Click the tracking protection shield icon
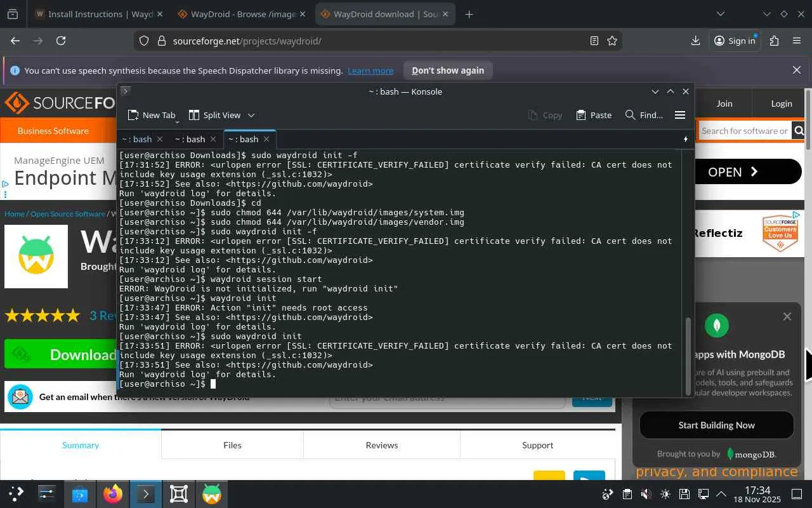Viewport: 812px width, 508px height. [144, 41]
